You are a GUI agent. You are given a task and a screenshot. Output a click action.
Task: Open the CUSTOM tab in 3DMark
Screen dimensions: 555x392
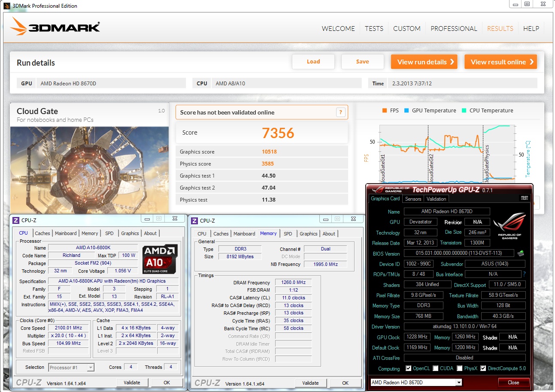coord(406,29)
